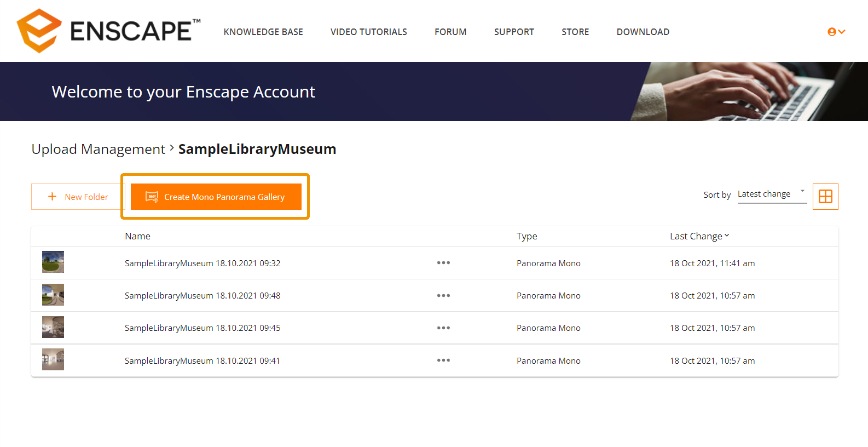Open options for the 09:45 panorama
The width and height of the screenshot is (868, 447).
tap(443, 328)
